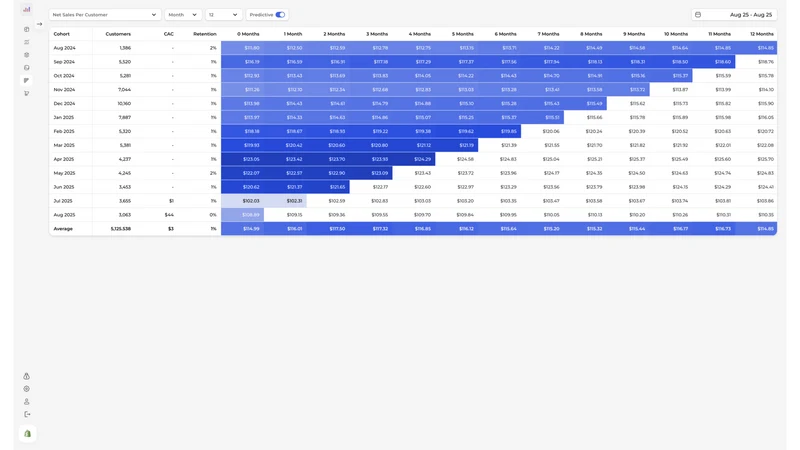Open the box-shaped products sidebar icon
The image size is (800, 450).
click(27, 55)
